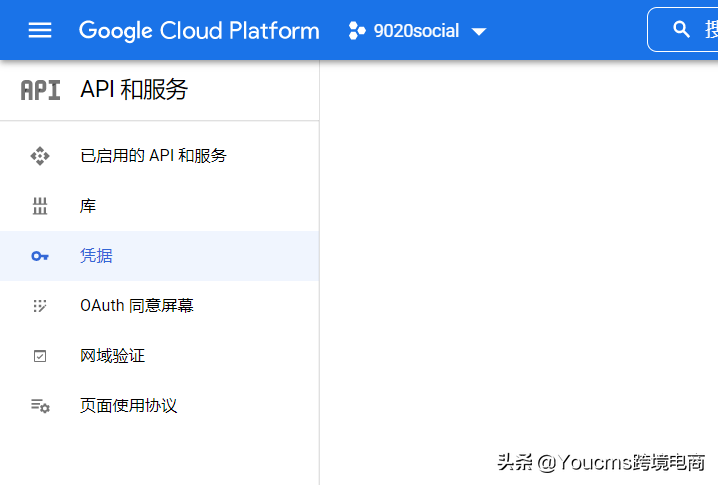The image size is (718, 485).
Task: Click the library grid icon
Action: point(40,206)
